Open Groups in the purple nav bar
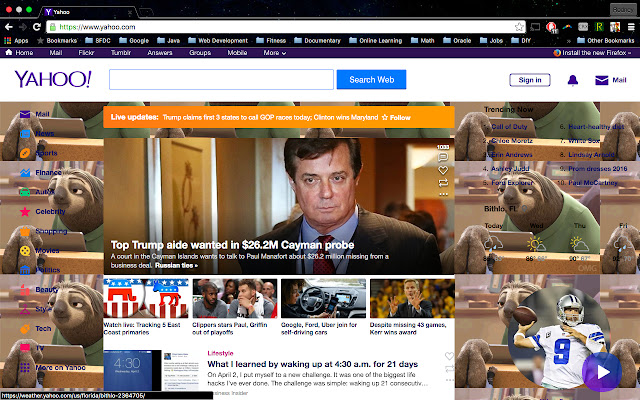 [200, 53]
